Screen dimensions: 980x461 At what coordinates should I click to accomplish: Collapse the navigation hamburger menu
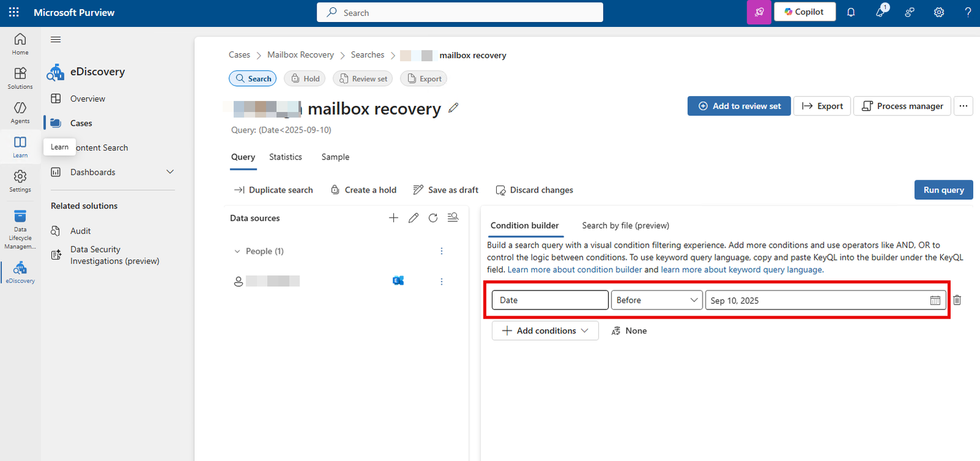(x=56, y=40)
